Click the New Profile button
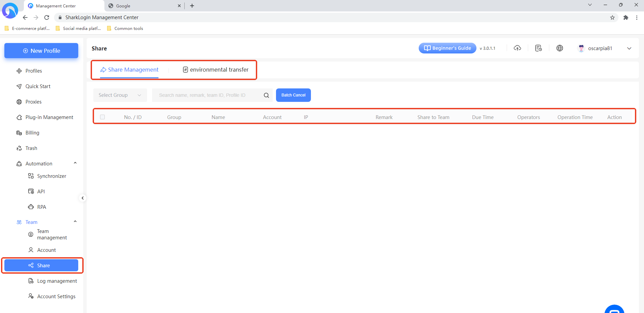 [41, 51]
